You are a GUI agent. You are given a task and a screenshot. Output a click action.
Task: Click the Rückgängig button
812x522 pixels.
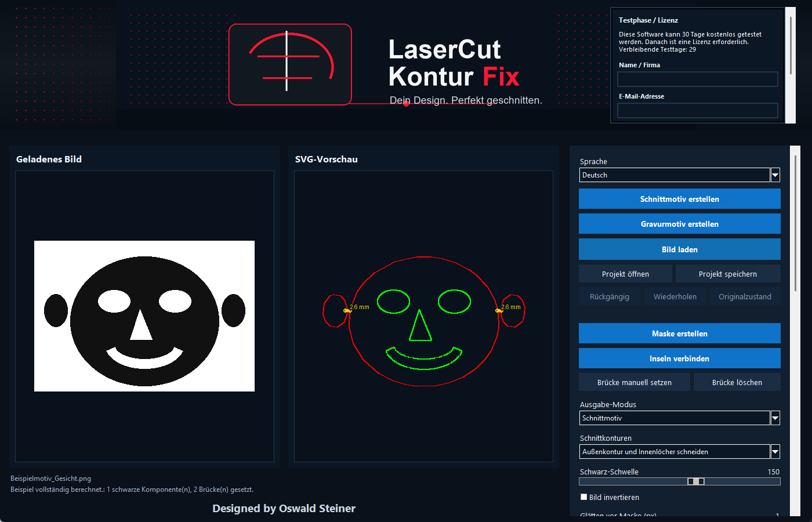(610, 296)
